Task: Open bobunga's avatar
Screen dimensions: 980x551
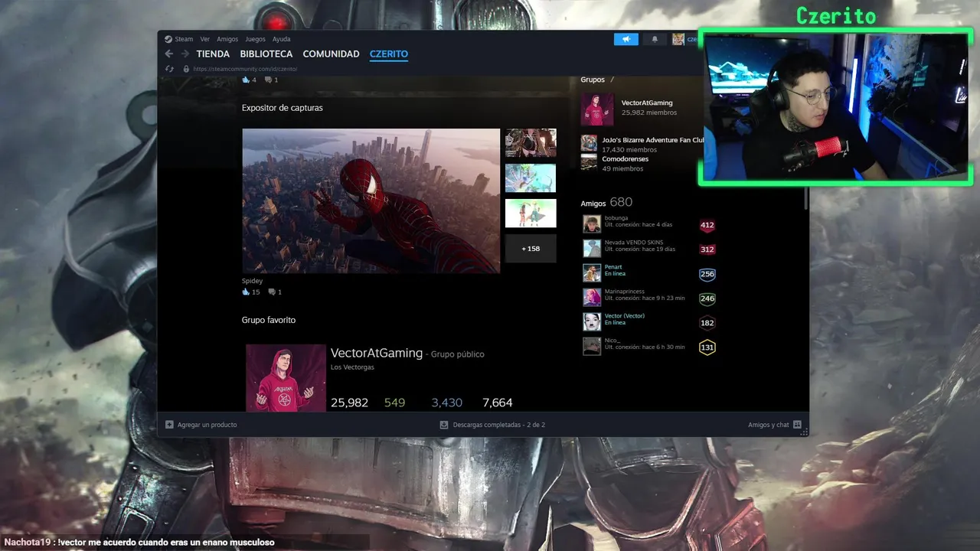Action: [x=592, y=224]
